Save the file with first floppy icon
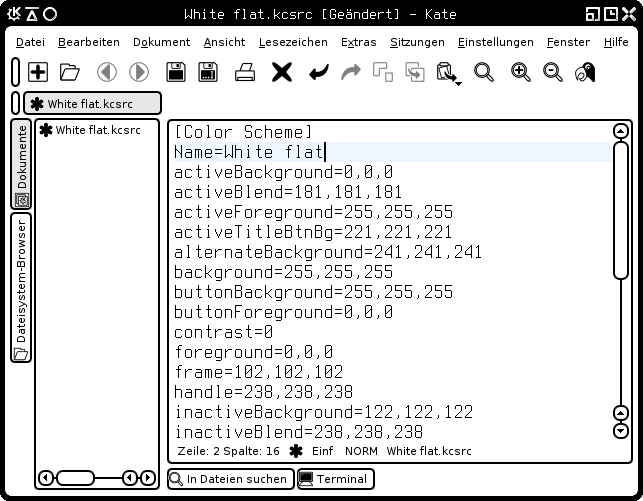Viewport: 643px width, 501px height. coord(176,73)
